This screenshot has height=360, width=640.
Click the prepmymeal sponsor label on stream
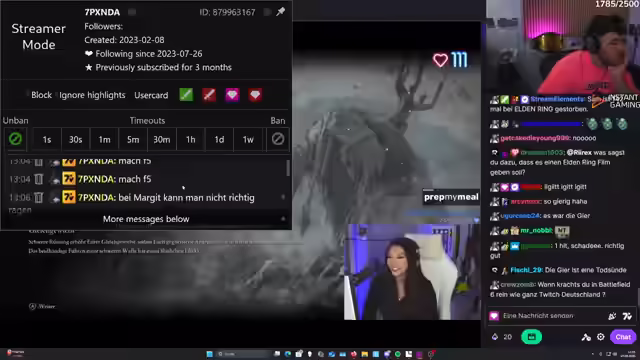coord(451,197)
